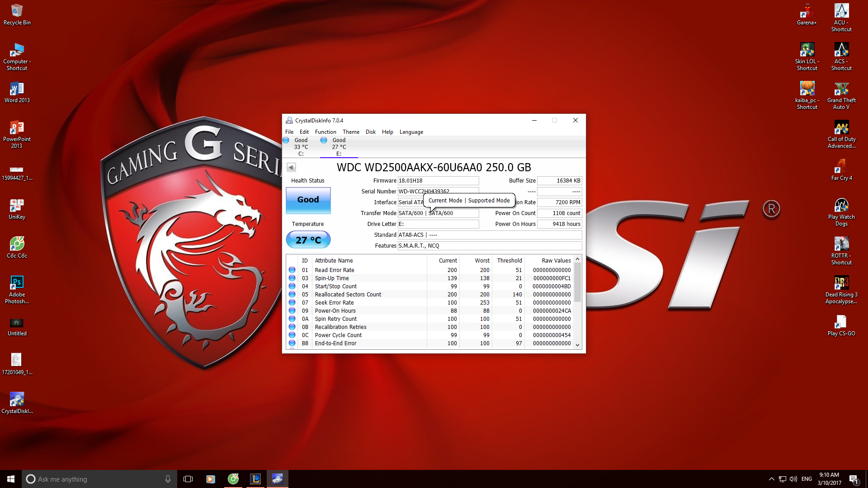Click the volume icon in system tray
This screenshot has width=868, height=488.
(793, 479)
